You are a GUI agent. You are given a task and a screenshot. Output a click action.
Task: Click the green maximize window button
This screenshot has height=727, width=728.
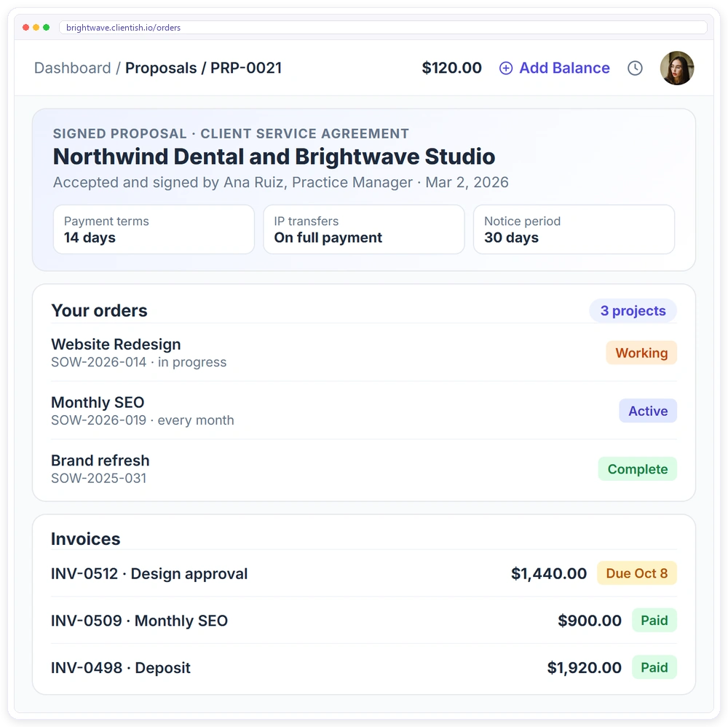click(47, 28)
